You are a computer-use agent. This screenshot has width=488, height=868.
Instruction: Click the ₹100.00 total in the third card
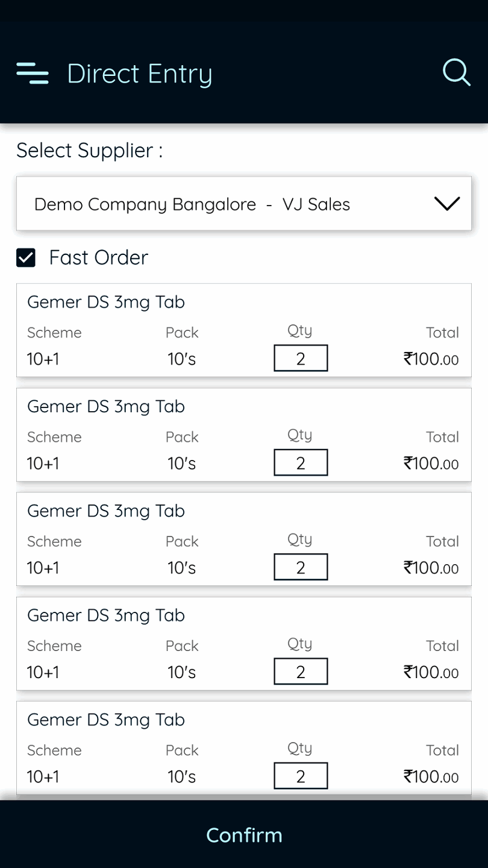coord(431,568)
